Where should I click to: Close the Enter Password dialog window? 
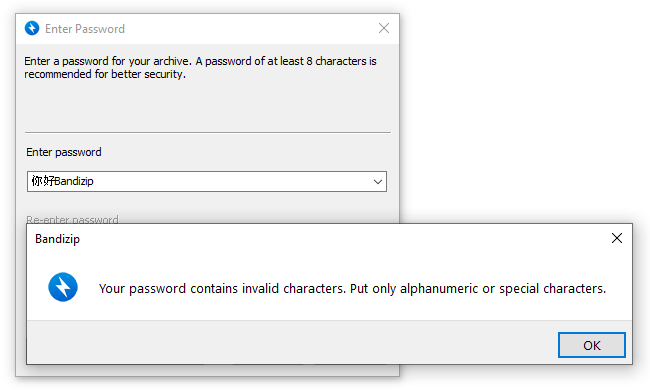(384, 28)
